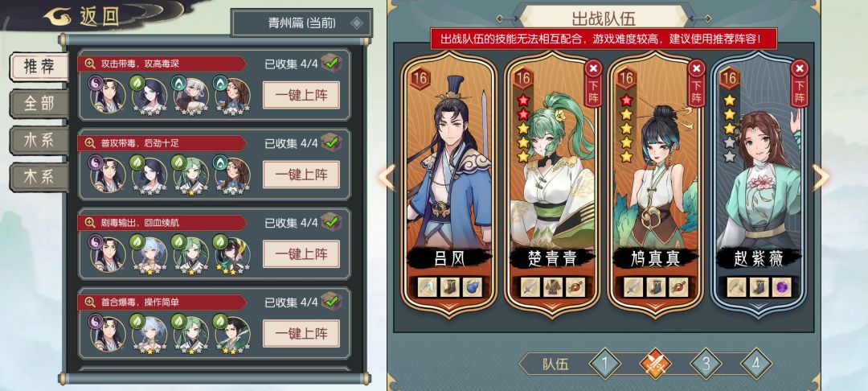Click the collection chest icon in first lineup

click(332, 63)
